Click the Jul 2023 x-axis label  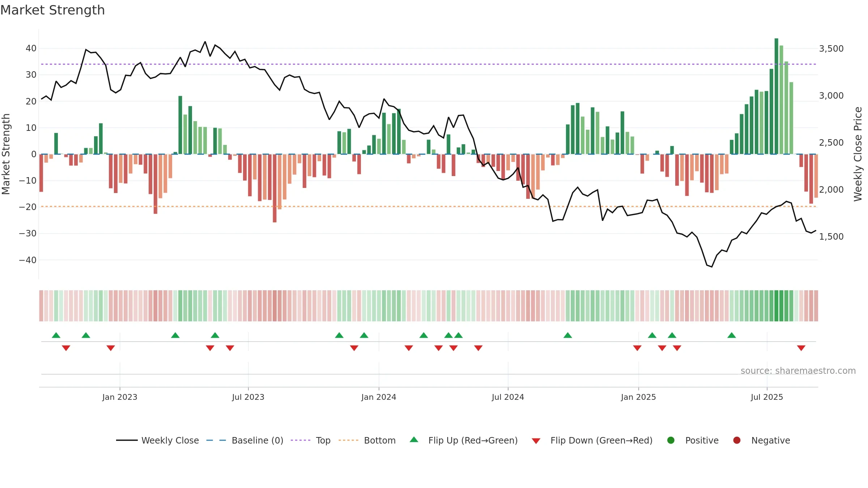pyautogui.click(x=248, y=397)
